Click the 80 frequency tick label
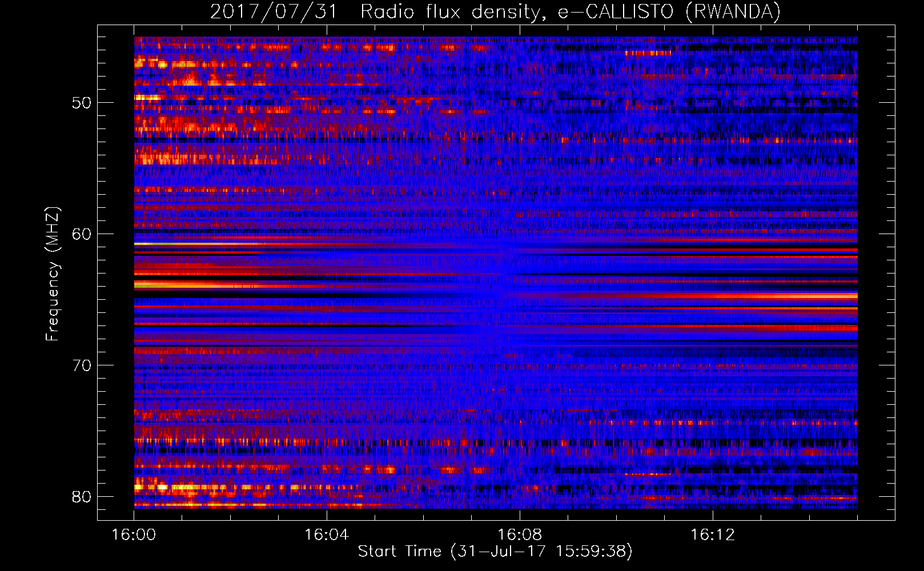Image resolution: width=924 pixels, height=571 pixels. 82,497
